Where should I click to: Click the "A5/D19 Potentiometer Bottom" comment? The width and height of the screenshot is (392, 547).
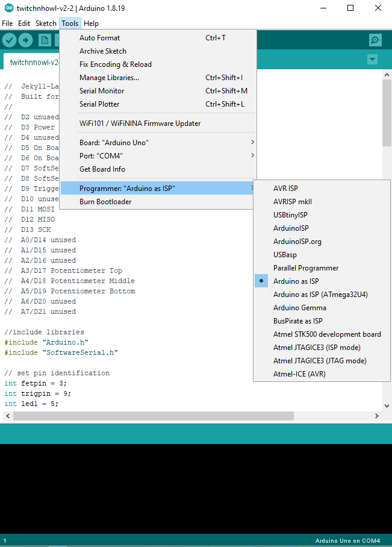coord(70,291)
